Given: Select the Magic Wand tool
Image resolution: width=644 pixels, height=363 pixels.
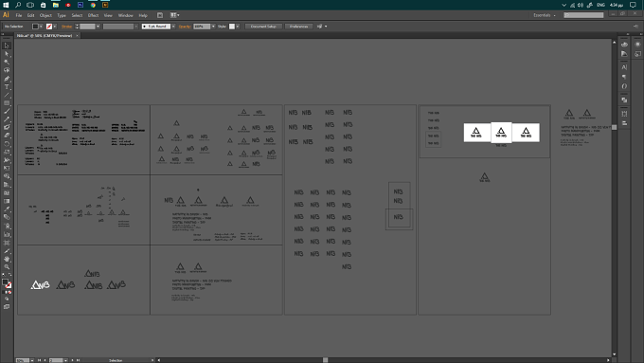Looking at the screenshot, I should pos(7,62).
